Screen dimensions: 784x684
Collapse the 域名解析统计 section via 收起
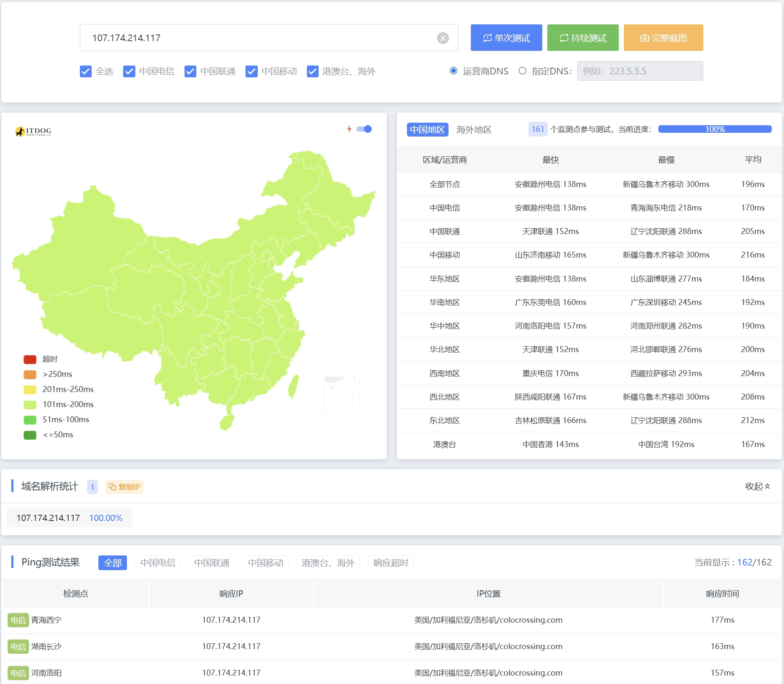[757, 486]
